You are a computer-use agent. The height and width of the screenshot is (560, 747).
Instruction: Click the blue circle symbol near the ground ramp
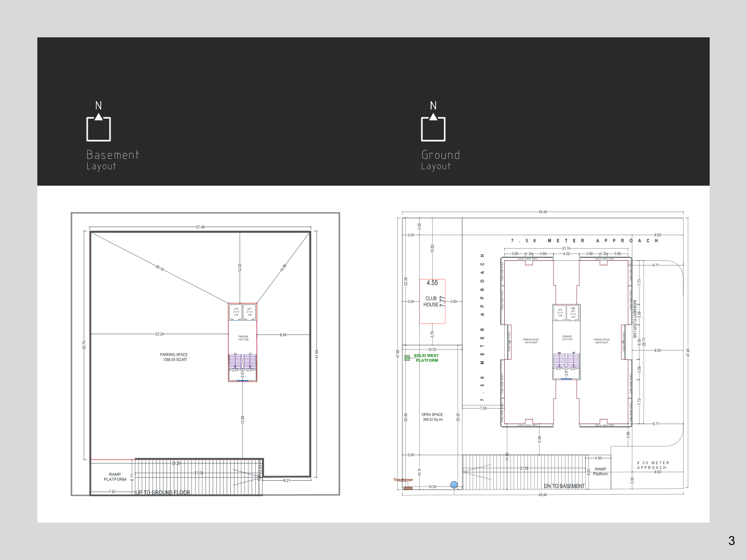(454, 485)
